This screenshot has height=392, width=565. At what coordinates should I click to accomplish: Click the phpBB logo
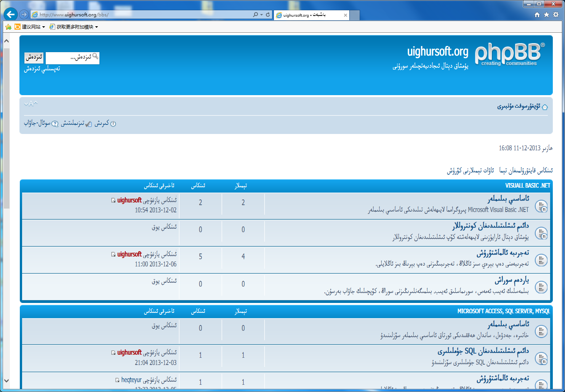coord(510,54)
